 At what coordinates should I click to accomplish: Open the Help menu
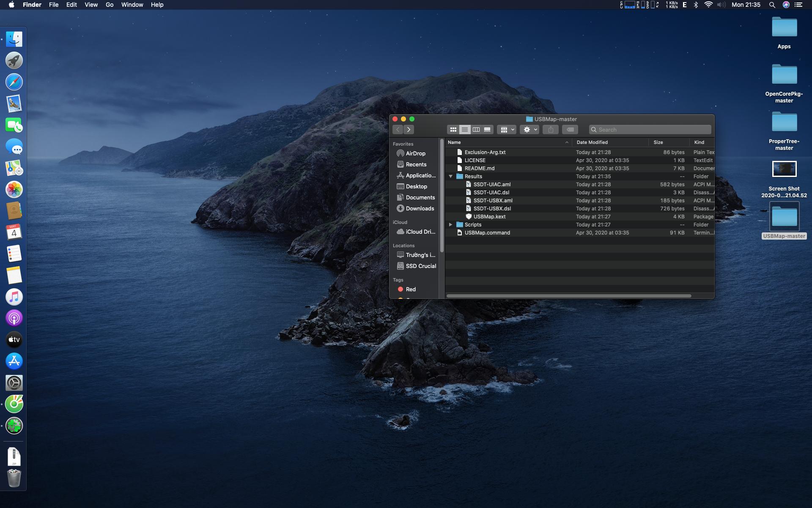pos(157,5)
